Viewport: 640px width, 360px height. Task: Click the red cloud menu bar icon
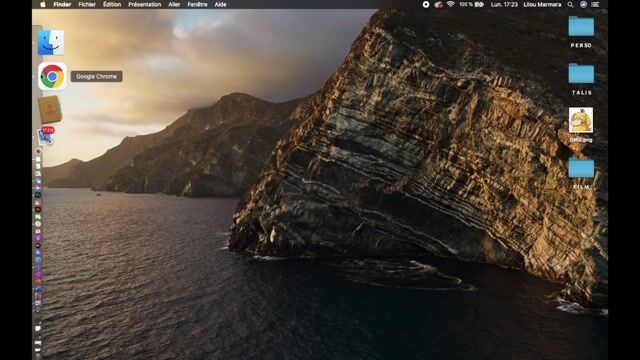pyautogui.click(x=439, y=4)
